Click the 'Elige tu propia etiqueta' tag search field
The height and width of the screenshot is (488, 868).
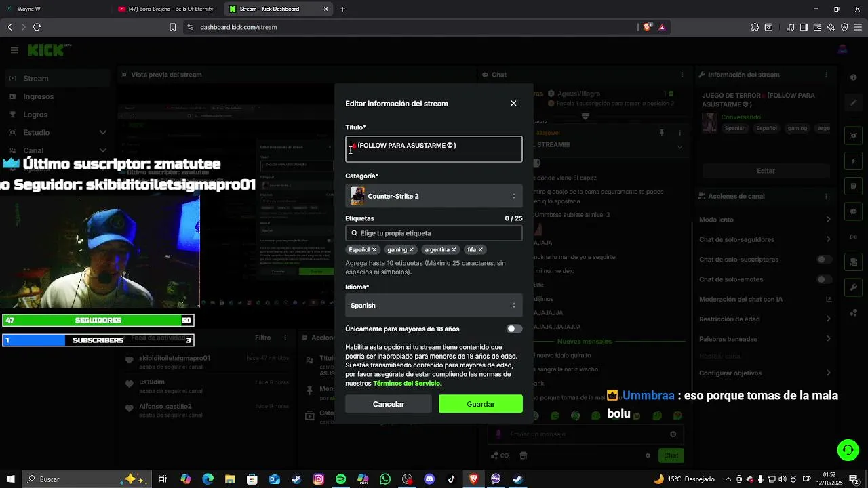(434, 233)
